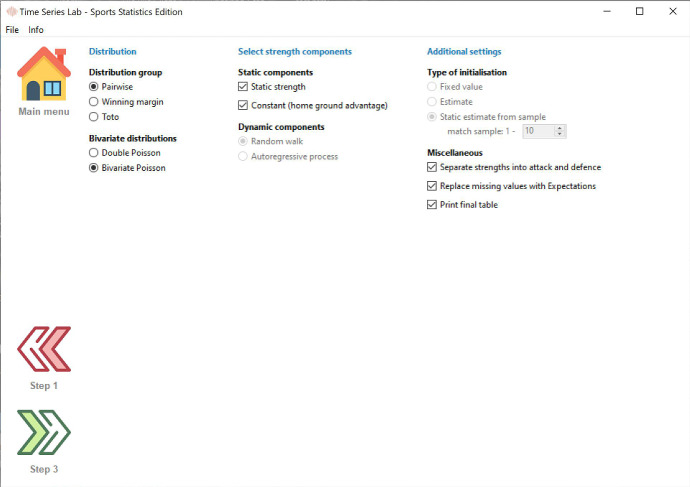Image resolution: width=690 pixels, height=487 pixels.
Task: Increase match sample with the up arrow
Action: (560, 127)
